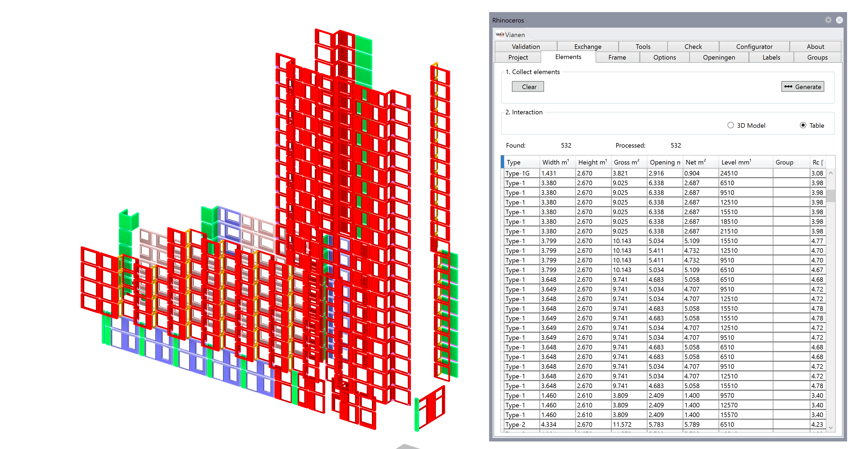Image resolution: width=868 pixels, height=449 pixels.
Task: Sort by the Gross m² column header
Action: tap(629, 162)
